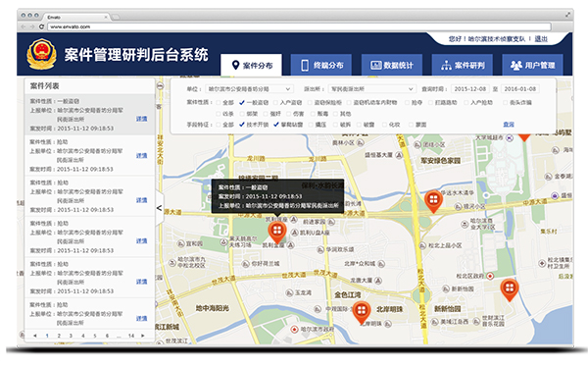588x366 pixels.
Task: Click the police emblem logo
Action: 41,54
